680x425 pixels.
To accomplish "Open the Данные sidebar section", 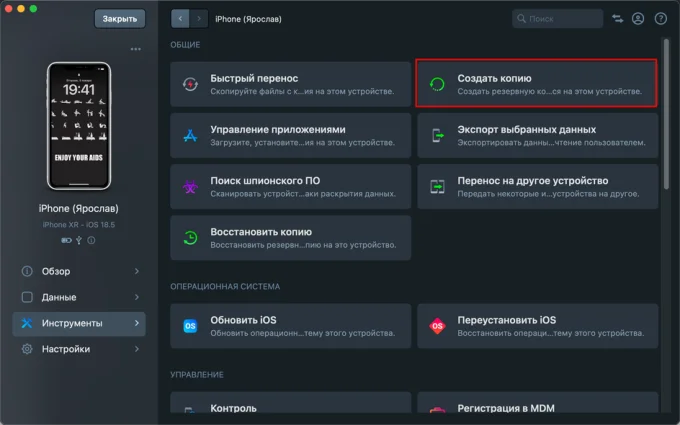I will click(79, 297).
